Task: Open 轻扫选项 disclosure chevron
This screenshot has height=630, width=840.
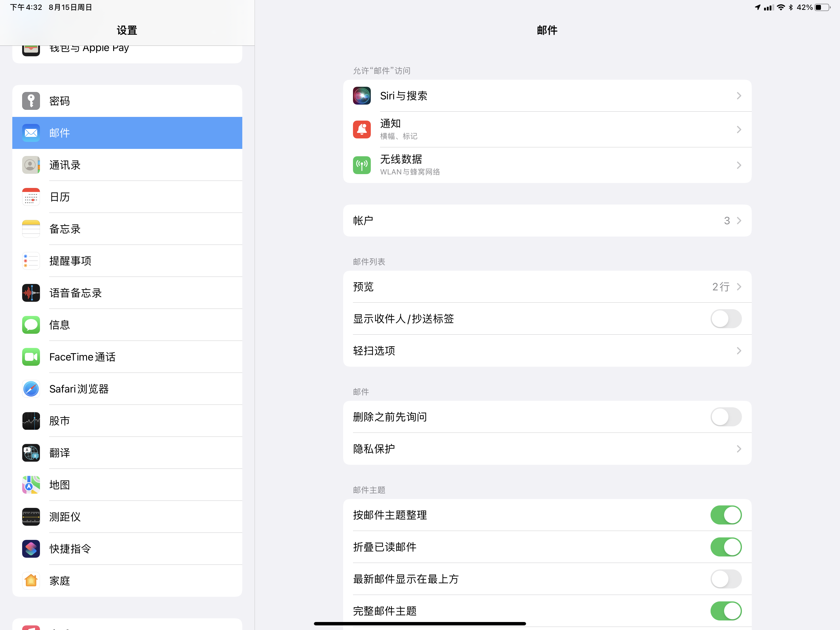Action: 738,351
